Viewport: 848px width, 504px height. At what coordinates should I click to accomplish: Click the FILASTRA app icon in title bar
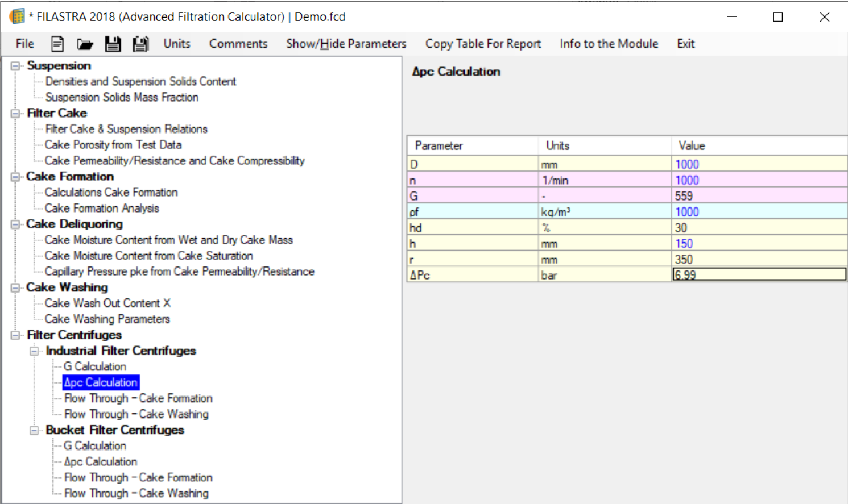17,16
